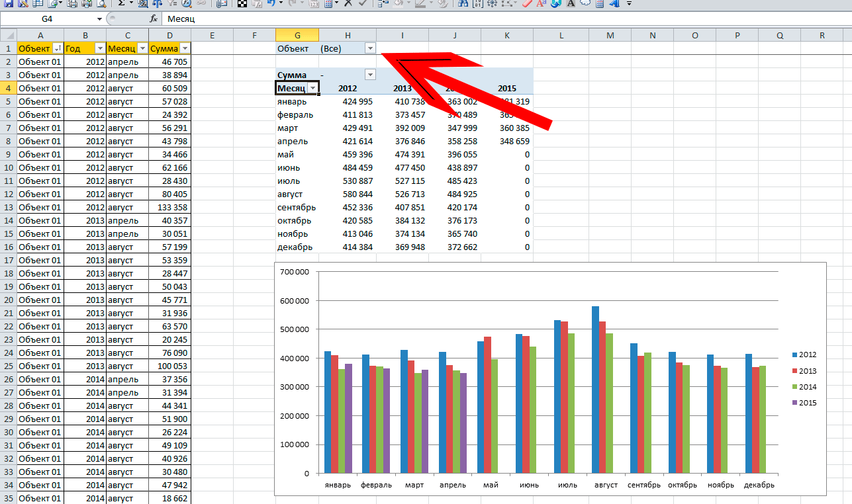
Task: Select row header 13
Action: [8, 207]
